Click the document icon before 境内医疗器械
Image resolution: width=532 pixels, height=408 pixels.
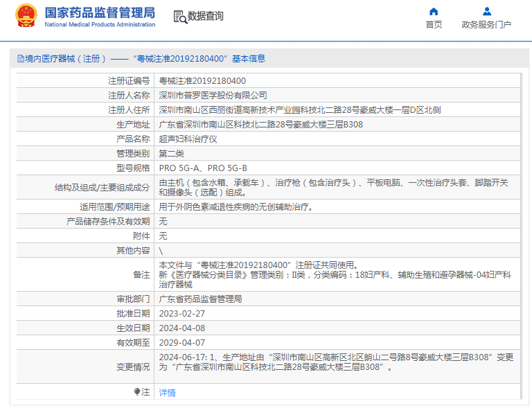[x=20, y=59]
